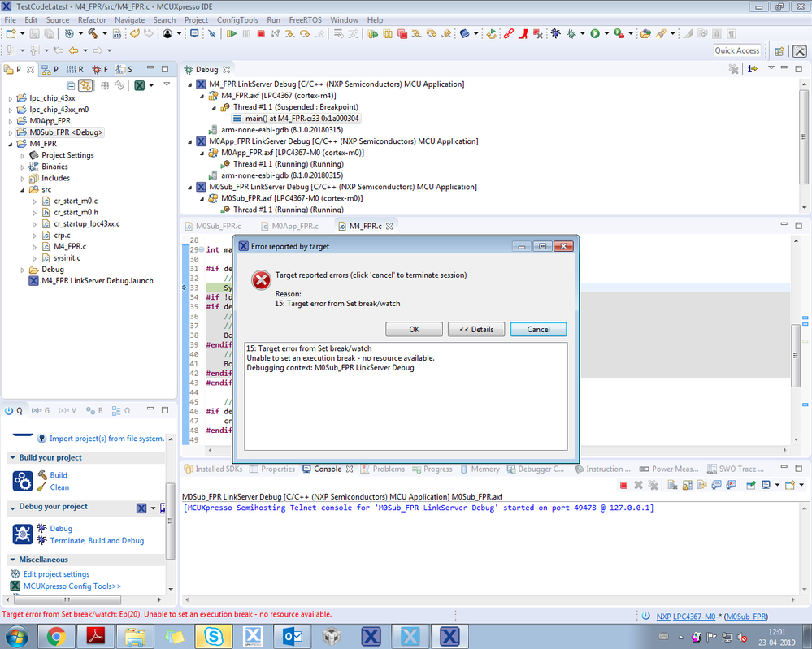Click OK in the error dialog
The image size is (812, 649).
coord(414,329)
